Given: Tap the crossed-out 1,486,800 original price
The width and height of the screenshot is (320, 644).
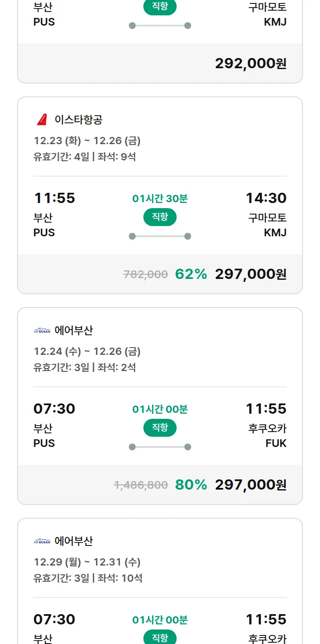Looking at the screenshot, I should pyautogui.click(x=141, y=485).
